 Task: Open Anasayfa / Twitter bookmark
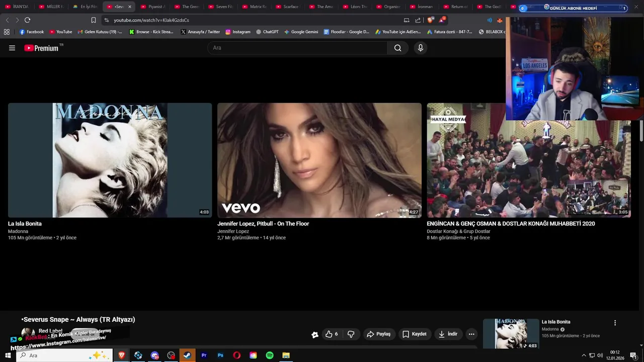(x=200, y=32)
